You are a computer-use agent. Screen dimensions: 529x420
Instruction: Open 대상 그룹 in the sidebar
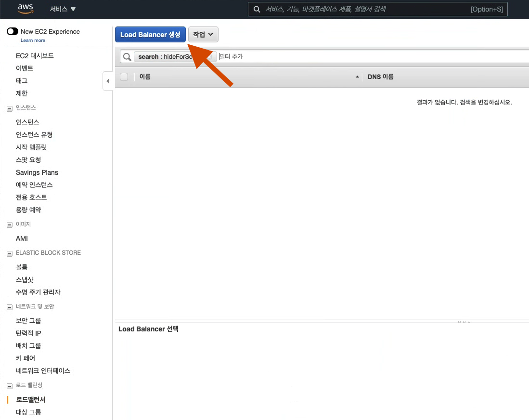pos(28,412)
